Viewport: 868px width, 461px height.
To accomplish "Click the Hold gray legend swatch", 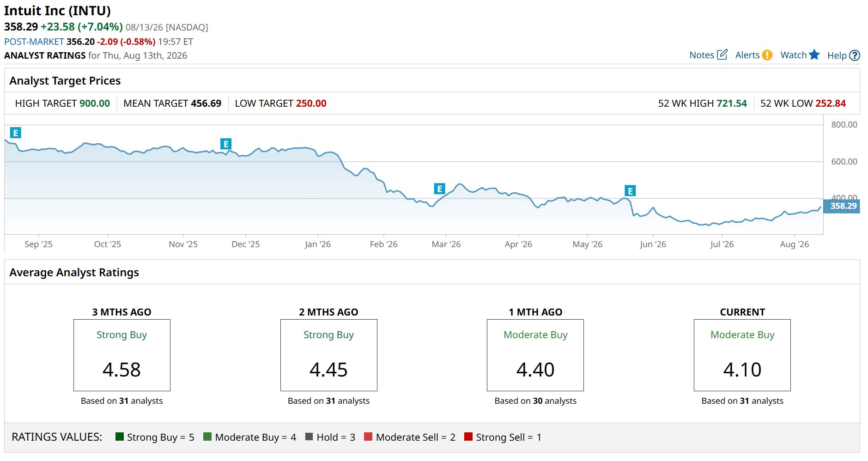I will tap(309, 437).
